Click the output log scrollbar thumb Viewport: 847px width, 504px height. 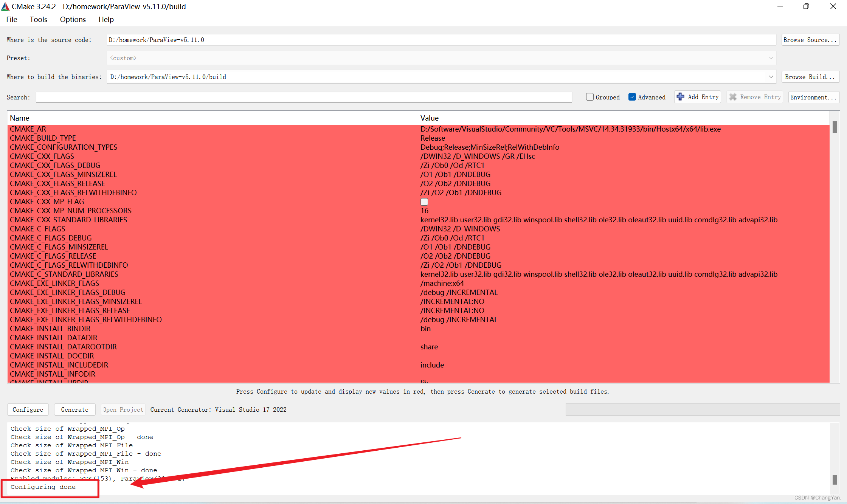pyautogui.click(x=835, y=479)
